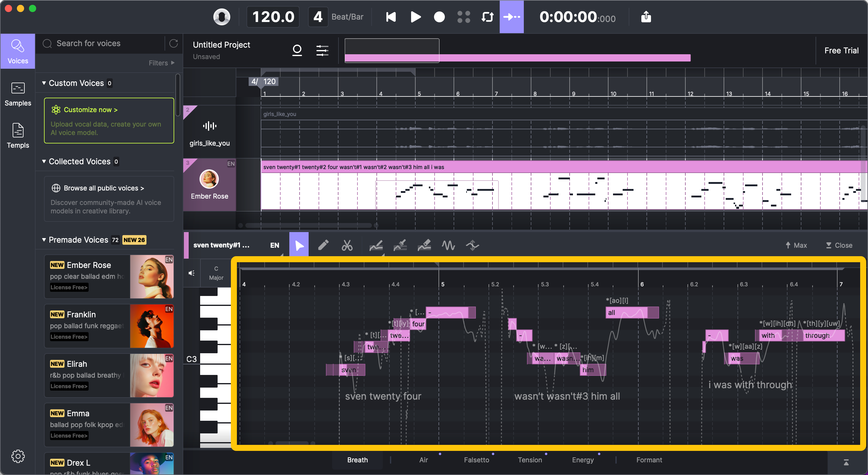868x475 pixels.
Task: Open the Samples panel in the left sidebar
Action: [x=18, y=95]
